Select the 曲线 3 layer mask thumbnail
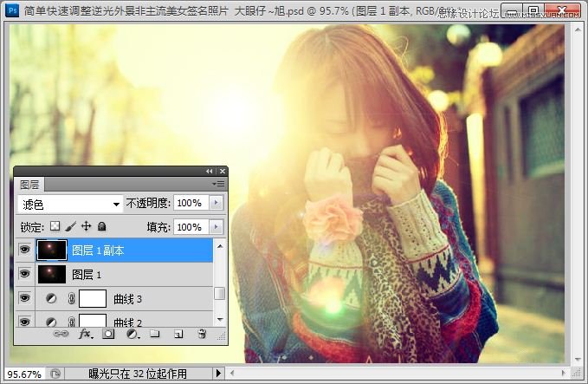The image size is (588, 384). 93,298
